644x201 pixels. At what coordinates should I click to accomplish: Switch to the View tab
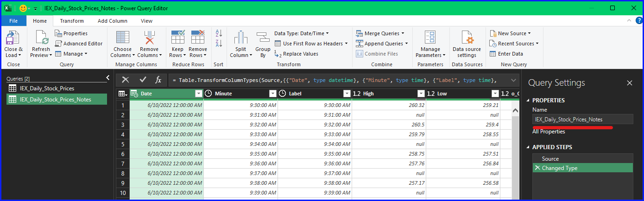tap(146, 21)
